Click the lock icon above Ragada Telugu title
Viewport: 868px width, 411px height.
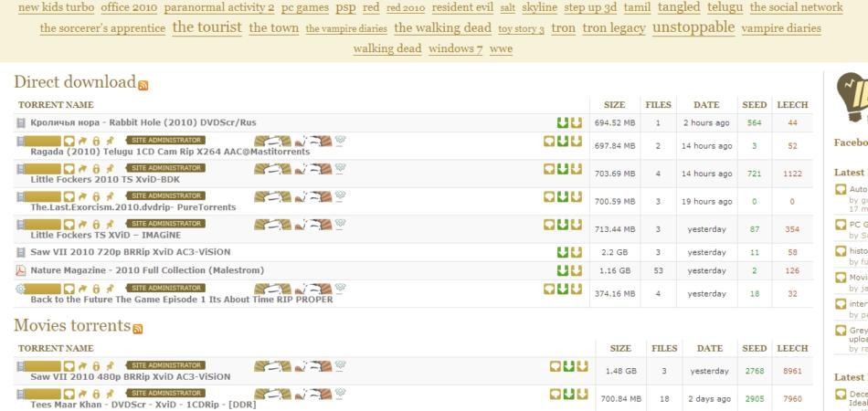(96, 141)
